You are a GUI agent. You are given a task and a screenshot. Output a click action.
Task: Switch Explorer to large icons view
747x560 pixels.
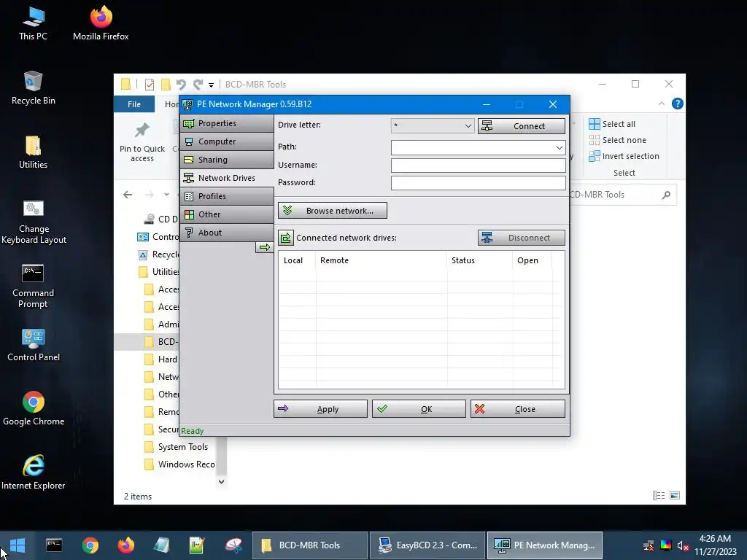[675, 496]
